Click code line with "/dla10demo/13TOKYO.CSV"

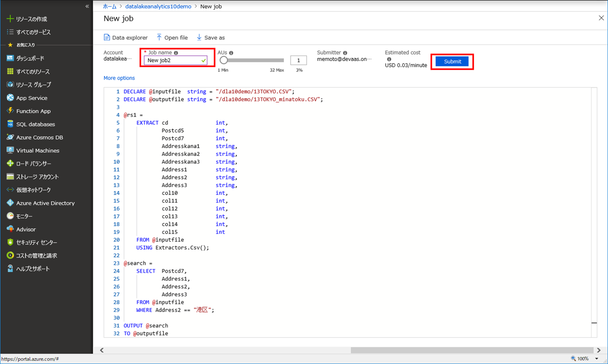point(209,92)
